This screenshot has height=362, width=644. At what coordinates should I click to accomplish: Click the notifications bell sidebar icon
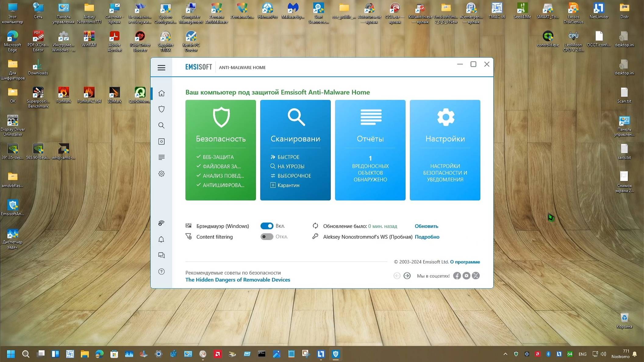161,240
